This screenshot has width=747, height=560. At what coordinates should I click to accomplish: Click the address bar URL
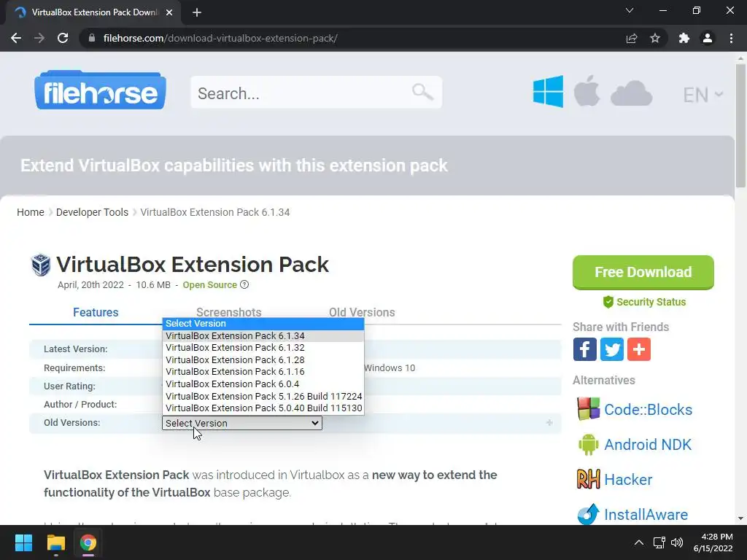tap(220, 38)
